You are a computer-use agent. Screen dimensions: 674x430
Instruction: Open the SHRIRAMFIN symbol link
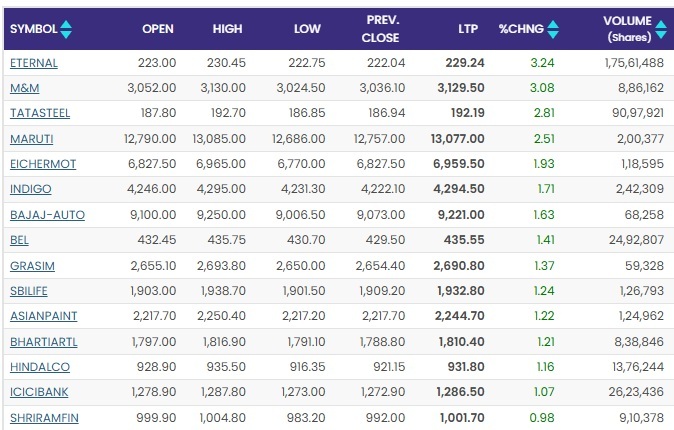click(x=42, y=418)
